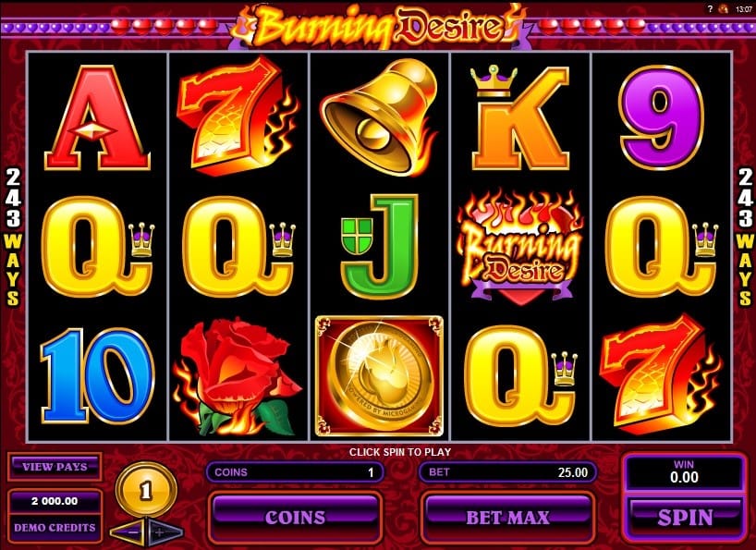This screenshot has height=550, width=756.
Task: Click the golden bell symbol
Action: coord(379,116)
